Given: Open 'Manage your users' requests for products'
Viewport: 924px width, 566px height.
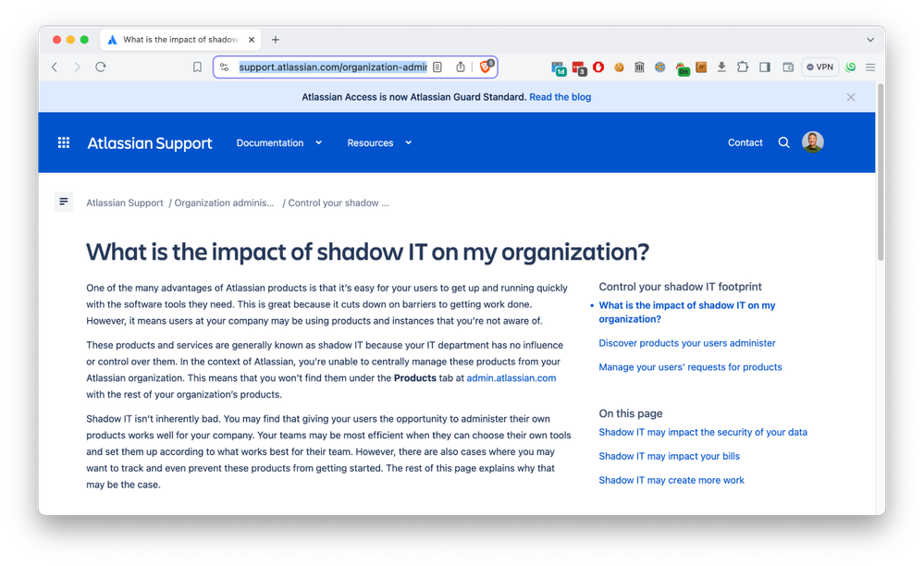Looking at the screenshot, I should [x=690, y=367].
